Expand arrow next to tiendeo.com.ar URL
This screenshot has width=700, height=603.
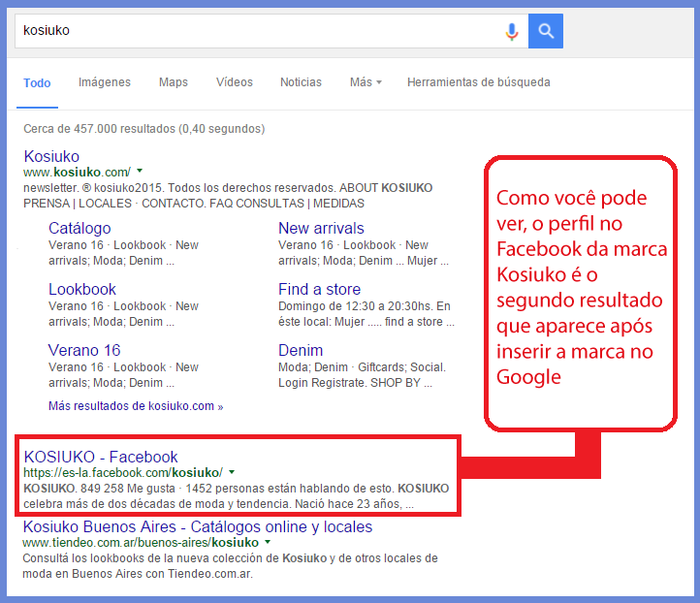point(268,542)
